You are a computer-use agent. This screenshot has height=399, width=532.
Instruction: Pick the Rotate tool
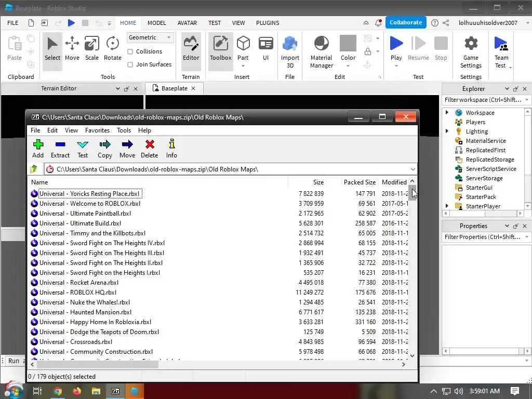112,49
